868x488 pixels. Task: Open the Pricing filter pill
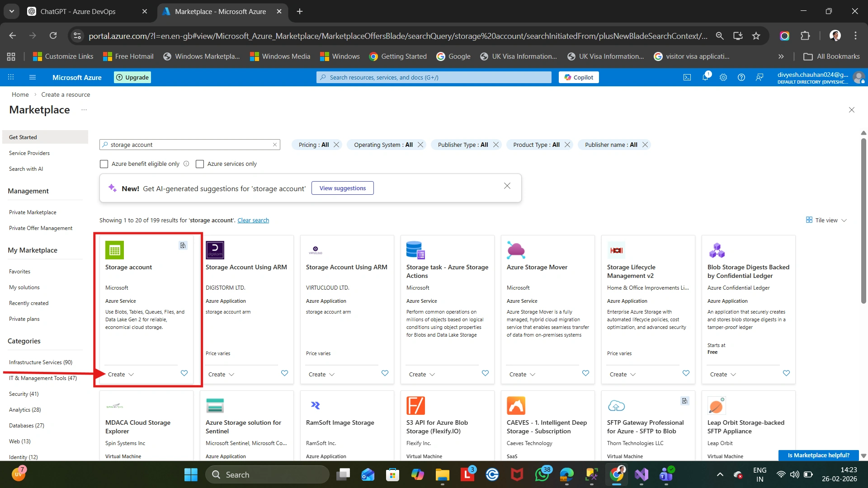[x=314, y=145]
